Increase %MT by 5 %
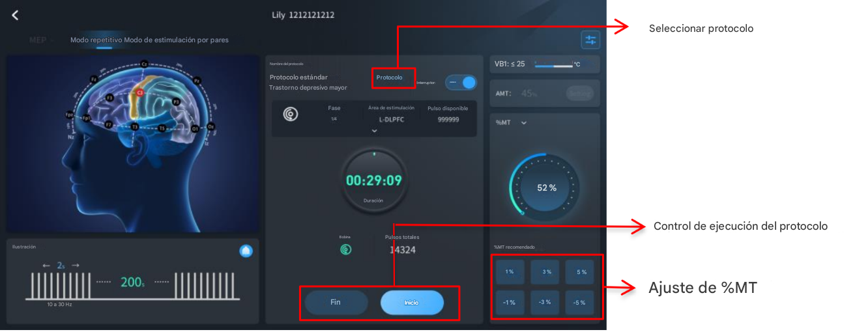Image resolution: width=868 pixels, height=332 pixels. [x=579, y=272]
